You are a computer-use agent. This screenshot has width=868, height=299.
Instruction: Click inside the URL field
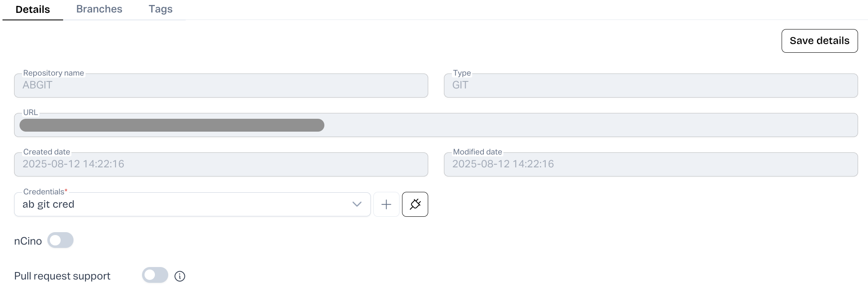point(581,125)
